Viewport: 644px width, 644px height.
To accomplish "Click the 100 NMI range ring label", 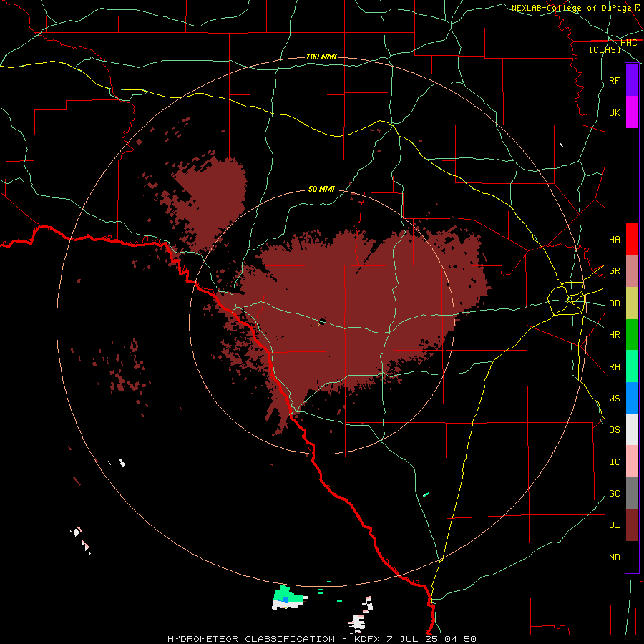I will (x=321, y=57).
